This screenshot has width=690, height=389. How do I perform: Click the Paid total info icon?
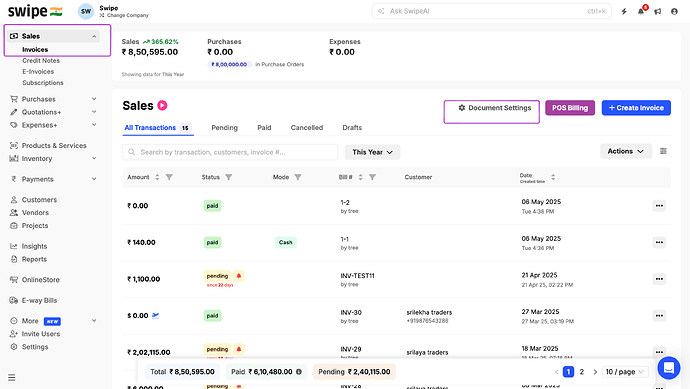pyautogui.click(x=299, y=372)
